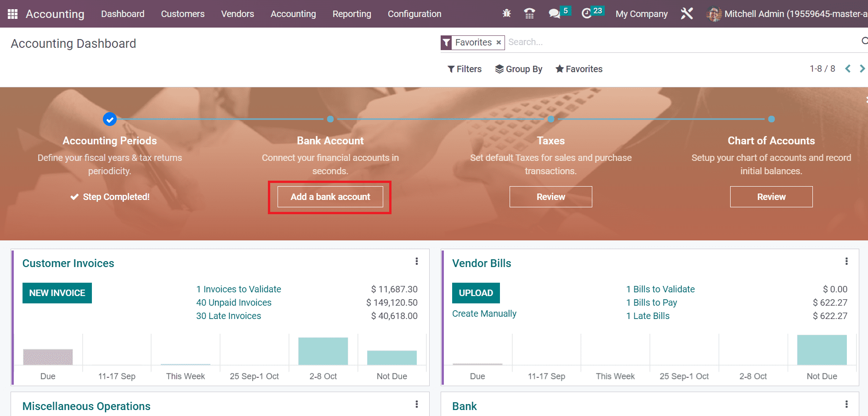This screenshot has width=868, height=416.
Task: Open the Reporting menu
Action: coord(352,14)
